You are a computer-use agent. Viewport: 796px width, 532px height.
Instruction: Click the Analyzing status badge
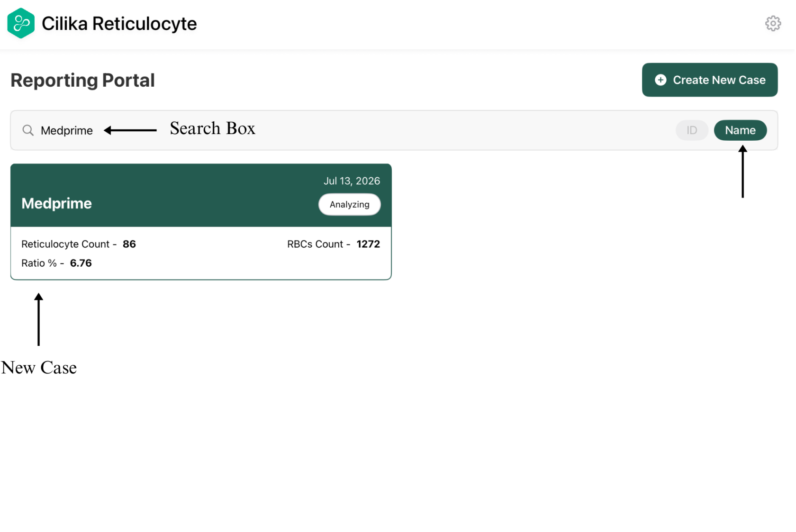(x=350, y=205)
